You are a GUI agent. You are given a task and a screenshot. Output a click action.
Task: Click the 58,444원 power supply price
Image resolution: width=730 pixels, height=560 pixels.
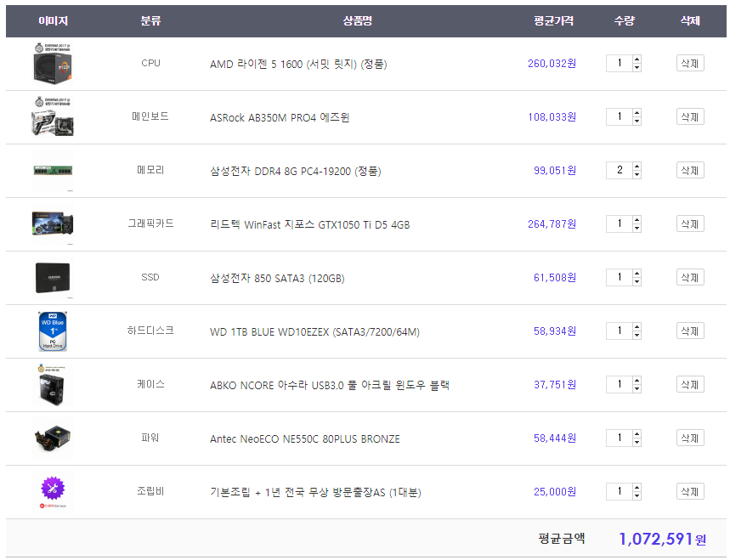coord(555,438)
